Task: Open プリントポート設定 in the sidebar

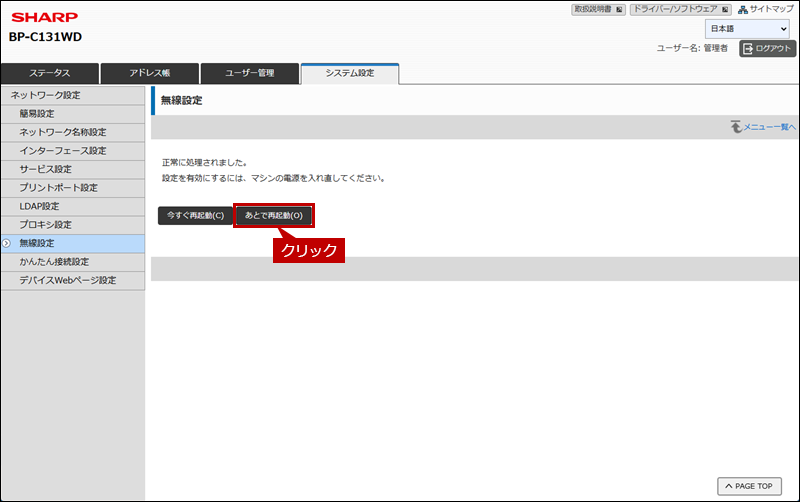Action: [73, 188]
